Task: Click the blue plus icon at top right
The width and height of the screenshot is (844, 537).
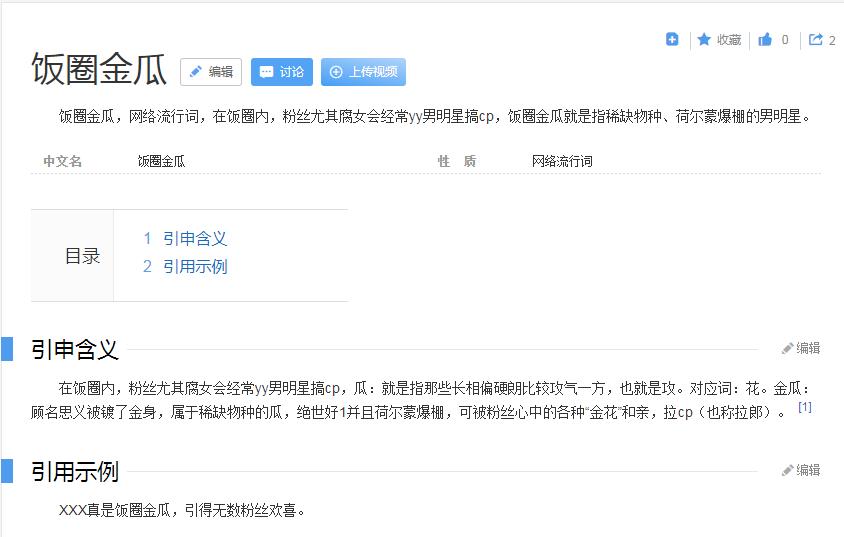Action: click(x=672, y=40)
